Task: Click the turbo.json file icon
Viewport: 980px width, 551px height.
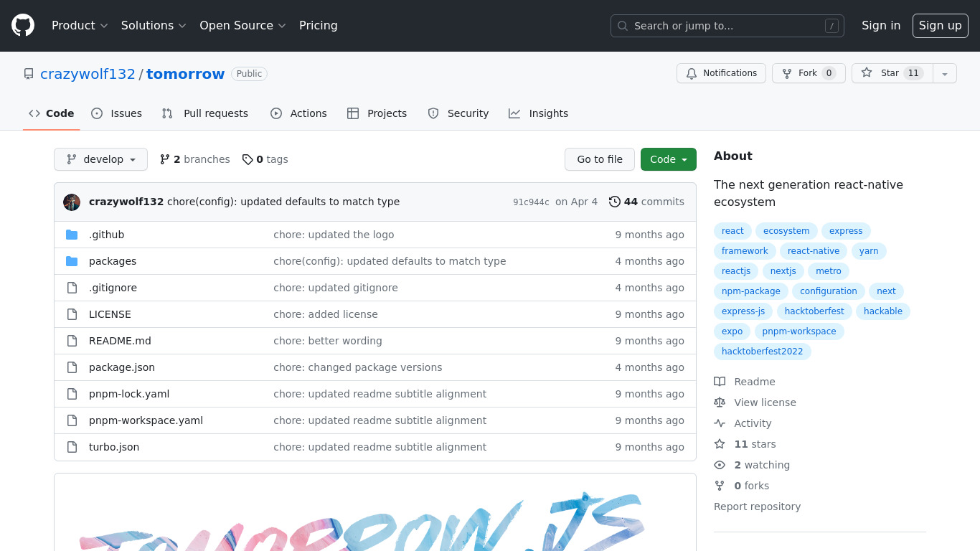Action: coord(72,447)
